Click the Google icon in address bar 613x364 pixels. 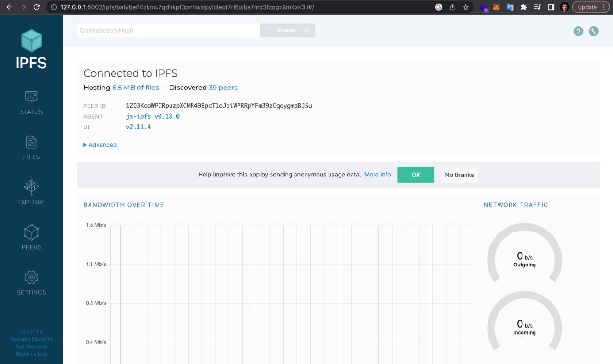point(438,7)
